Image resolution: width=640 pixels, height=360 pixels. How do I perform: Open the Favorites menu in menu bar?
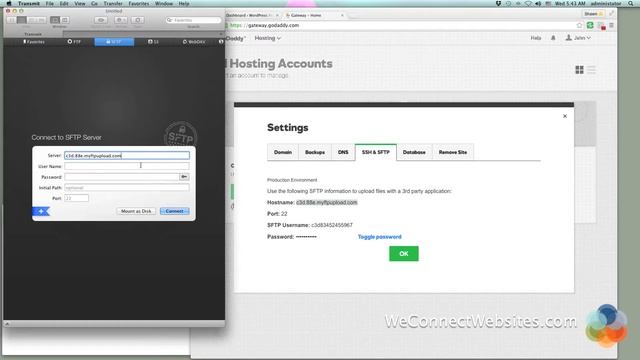coord(139,3)
